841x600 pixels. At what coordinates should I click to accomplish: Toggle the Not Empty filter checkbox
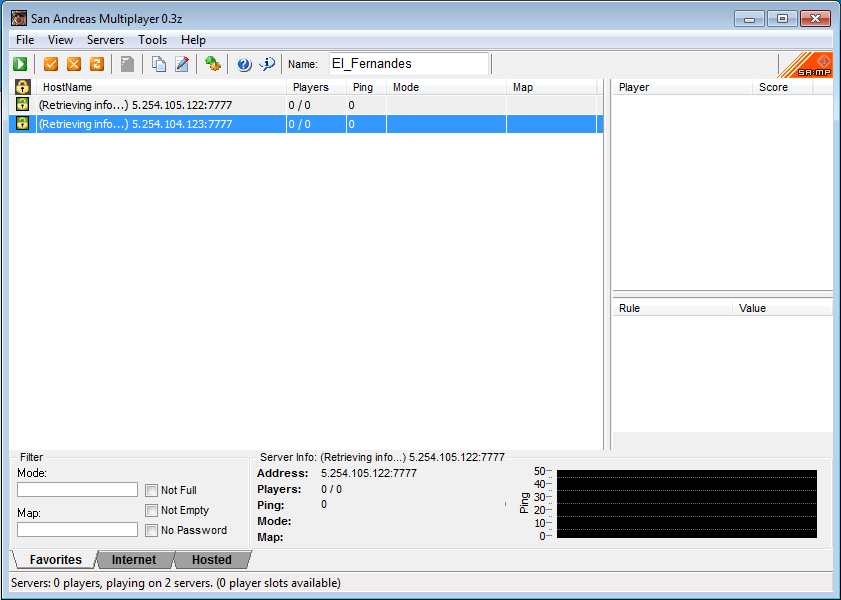coord(152,510)
